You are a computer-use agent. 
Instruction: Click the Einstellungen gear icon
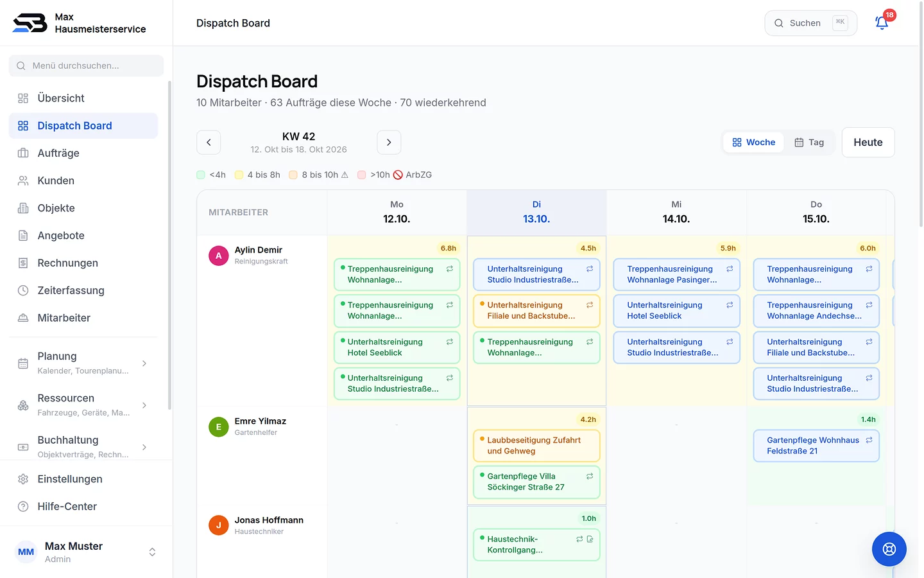coord(23,479)
